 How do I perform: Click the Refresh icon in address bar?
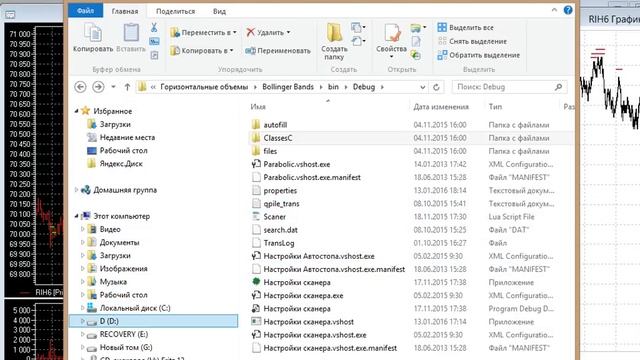click(436, 87)
